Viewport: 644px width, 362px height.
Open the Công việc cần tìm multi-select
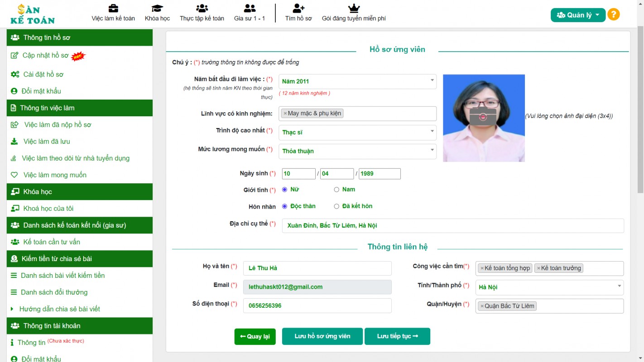[549, 268]
